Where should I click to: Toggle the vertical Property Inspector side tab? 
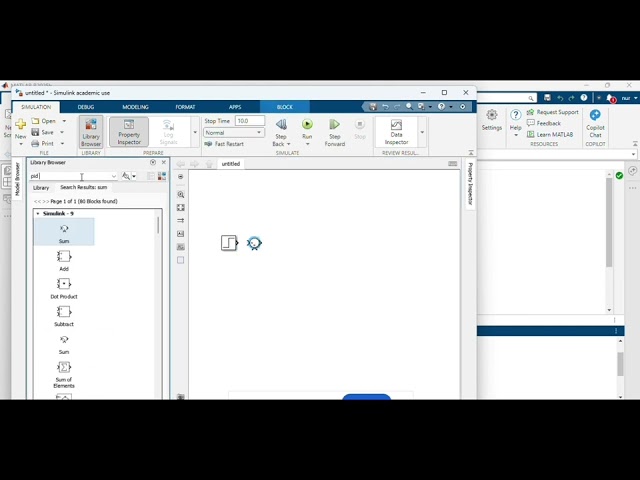[x=470, y=184]
